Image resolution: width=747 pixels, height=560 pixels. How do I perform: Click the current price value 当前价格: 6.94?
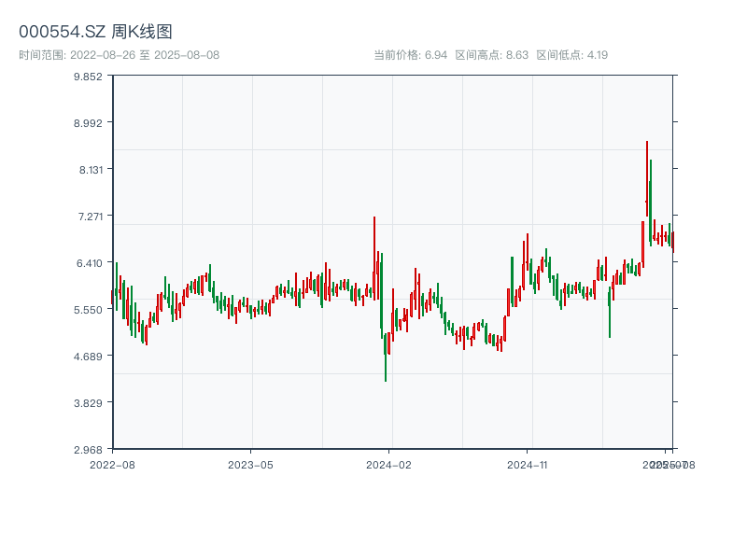pyautogui.click(x=411, y=55)
